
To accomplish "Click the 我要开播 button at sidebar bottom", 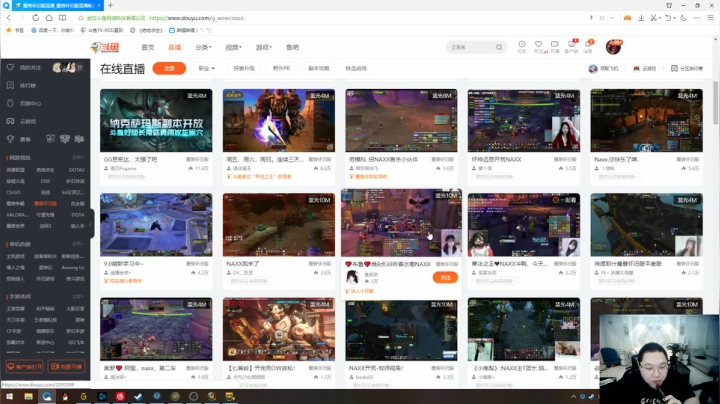I will click(67, 366).
